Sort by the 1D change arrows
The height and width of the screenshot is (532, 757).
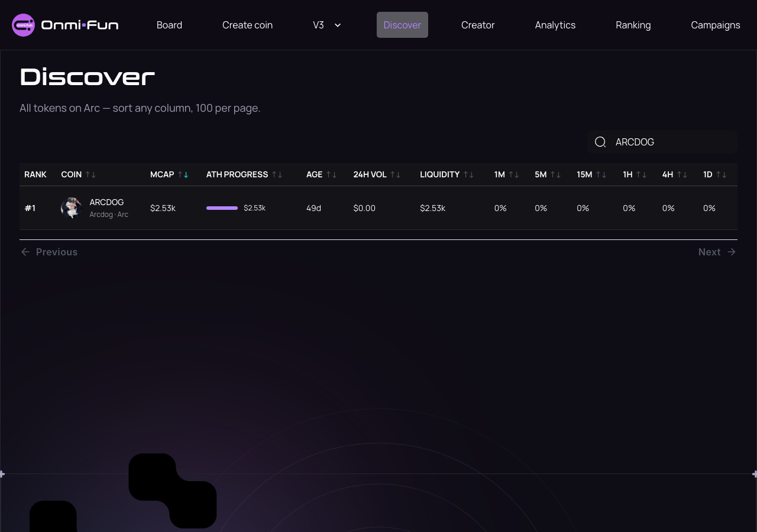(722, 174)
